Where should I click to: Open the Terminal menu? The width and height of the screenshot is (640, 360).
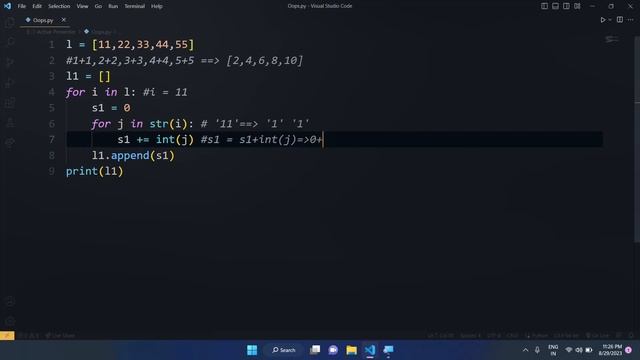135,6
